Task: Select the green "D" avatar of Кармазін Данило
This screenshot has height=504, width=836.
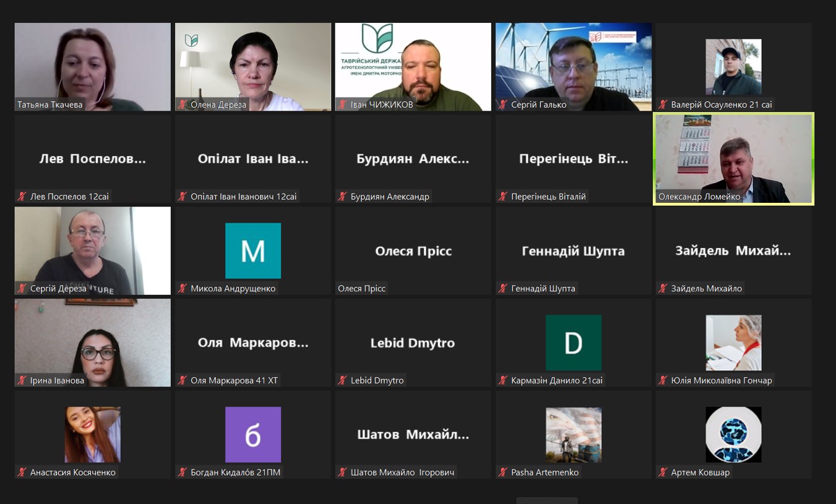Action: 574,343
